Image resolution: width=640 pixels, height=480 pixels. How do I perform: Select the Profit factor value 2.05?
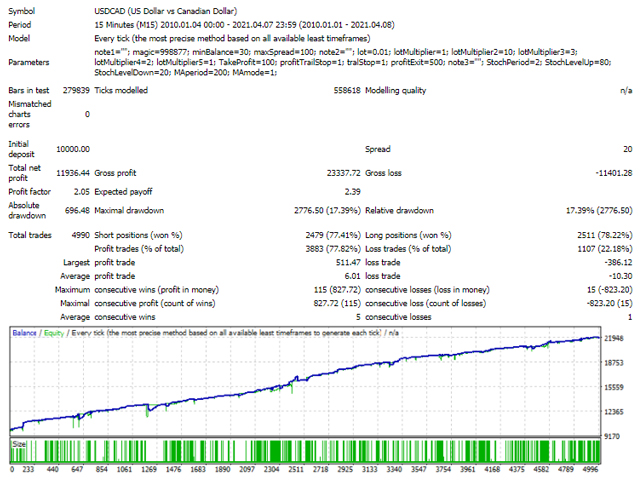tap(78, 191)
